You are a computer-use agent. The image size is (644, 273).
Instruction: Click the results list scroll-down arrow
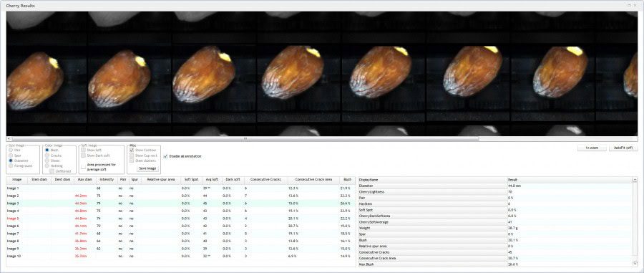tap(635, 263)
